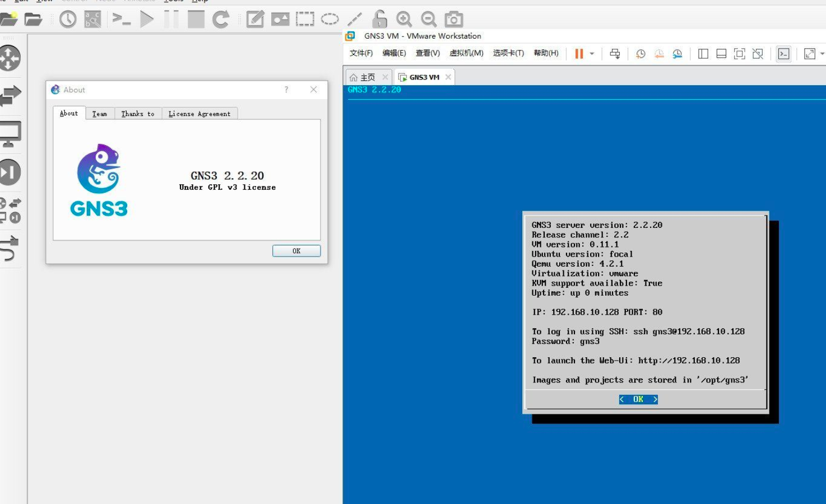The width and height of the screenshot is (826, 504).
Task: Click send Ctrl+Alt+Del icon in VMware
Action: (615, 54)
